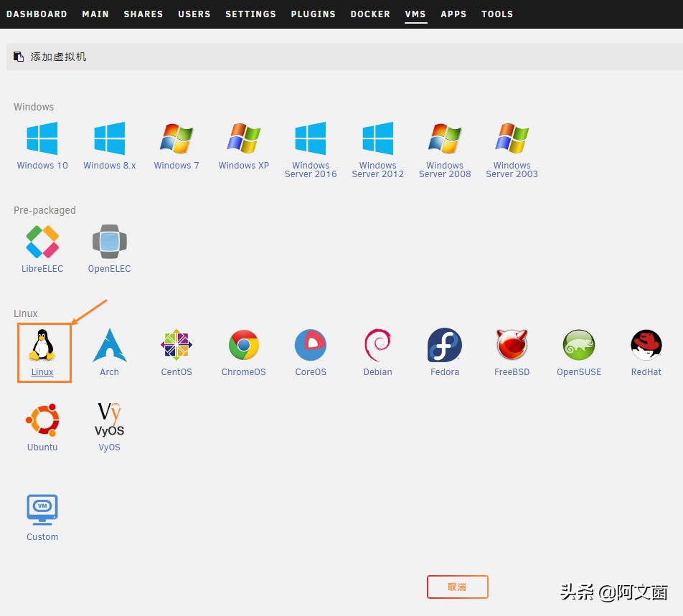The width and height of the screenshot is (683, 616).
Task: Open the DOCKER tab
Action: 370,14
